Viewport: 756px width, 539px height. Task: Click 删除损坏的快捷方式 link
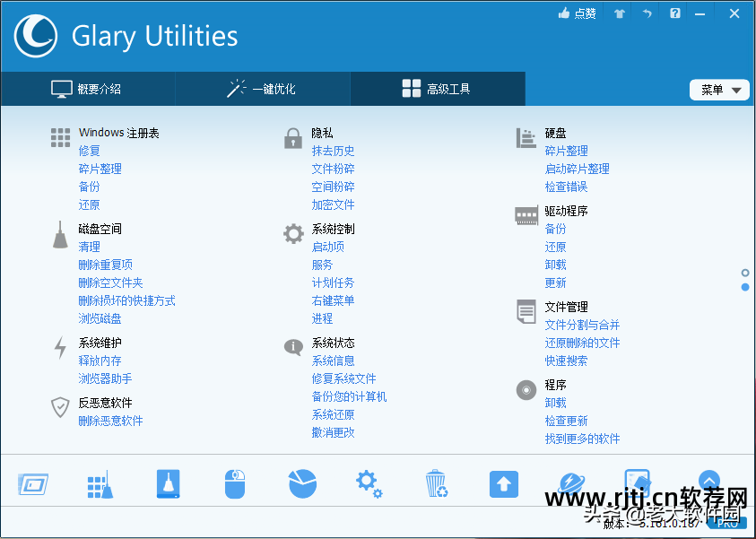[126, 300]
